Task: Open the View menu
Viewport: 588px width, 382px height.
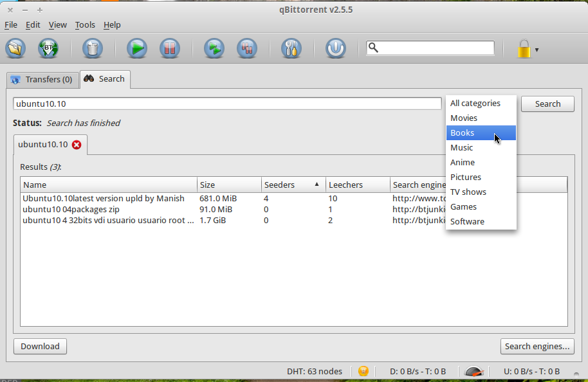Action: pos(57,24)
